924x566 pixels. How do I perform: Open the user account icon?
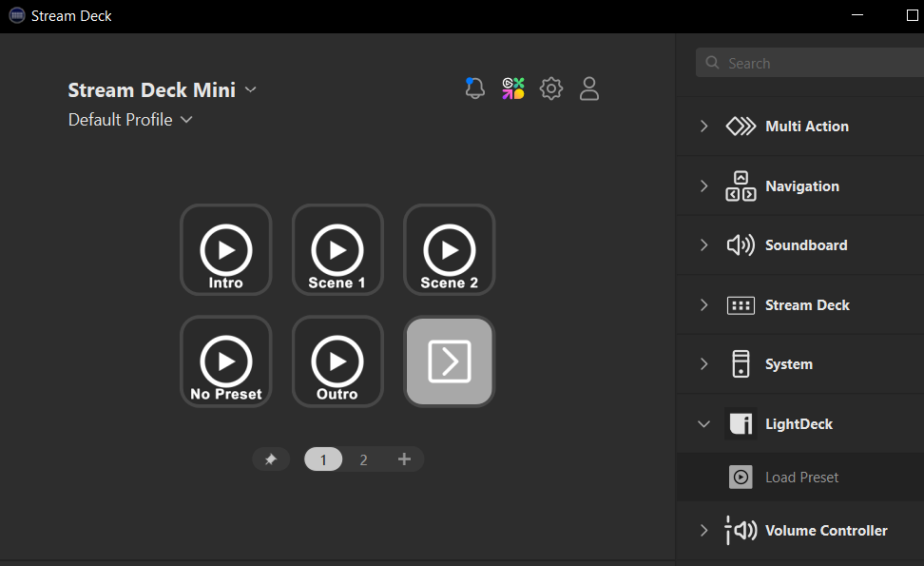point(589,88)
